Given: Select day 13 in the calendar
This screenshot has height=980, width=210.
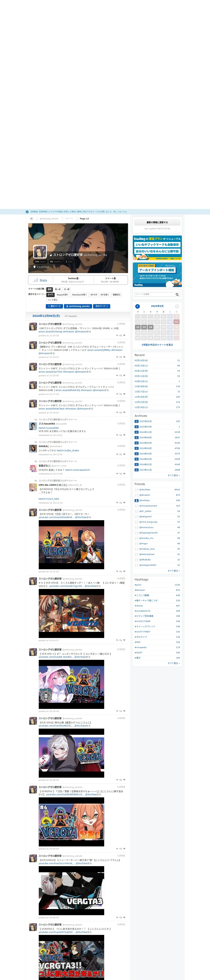Looking at the screenshot, I should point(144,327).
